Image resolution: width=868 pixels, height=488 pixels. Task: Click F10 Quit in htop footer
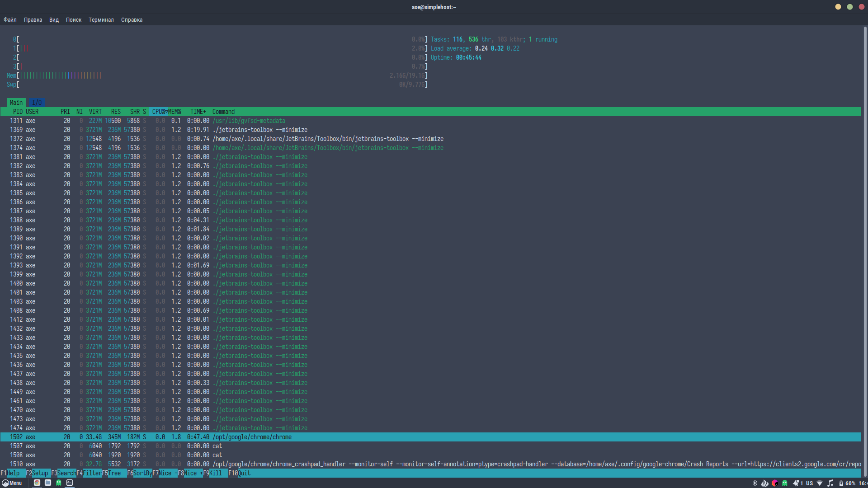(x=240, y=473)
